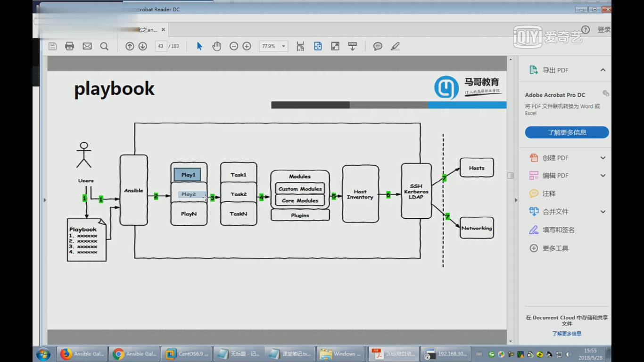Collapse the 导出 PDF panel chevron
The width and height of the screenshot is (644, 362).
603,70
